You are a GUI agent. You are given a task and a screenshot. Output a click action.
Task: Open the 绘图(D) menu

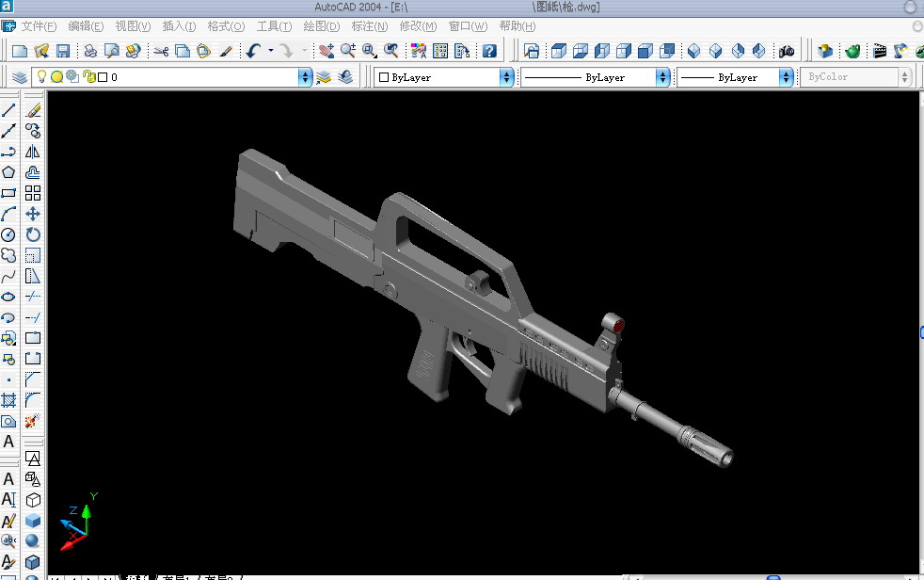click(x=322, y=26)
